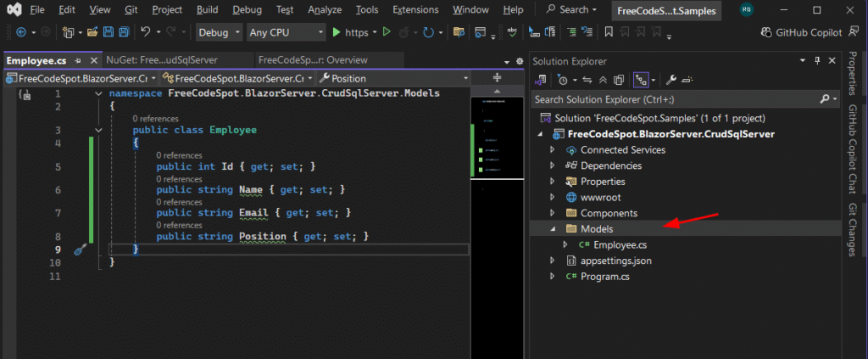Open the Any CPU platform dropdown
Viewport: 868px width, 359px height.
pos(286,33)
